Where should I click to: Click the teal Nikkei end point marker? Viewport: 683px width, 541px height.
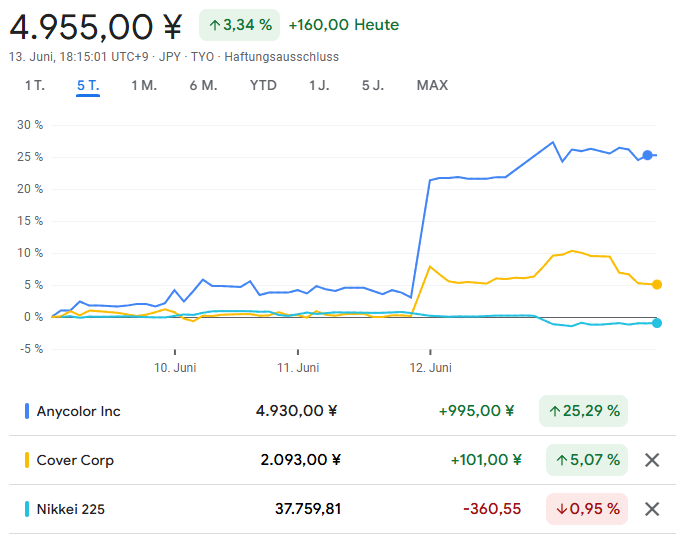point(657,323)
